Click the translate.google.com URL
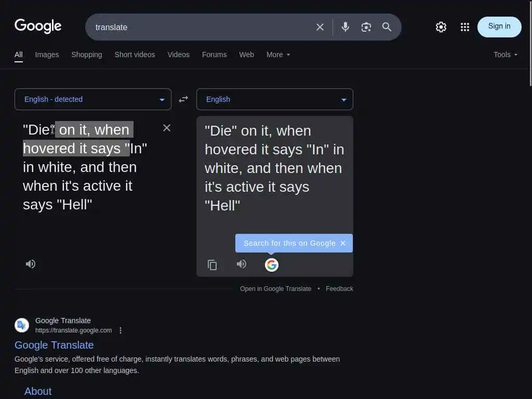This screenshot has width=532, height=399. click(74, 330)
